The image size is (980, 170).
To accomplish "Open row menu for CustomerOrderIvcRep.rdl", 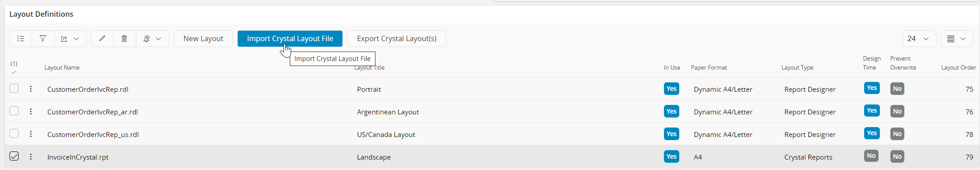I will click(31, 89).
